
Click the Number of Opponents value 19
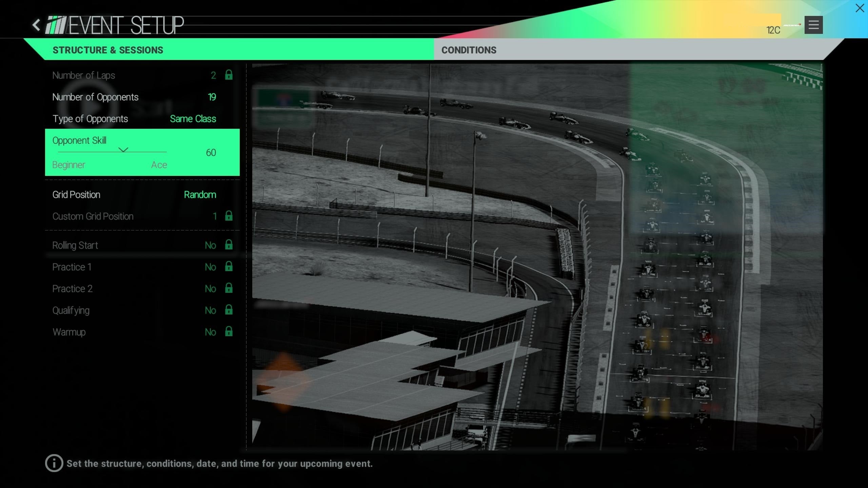(x=212, y=97)
